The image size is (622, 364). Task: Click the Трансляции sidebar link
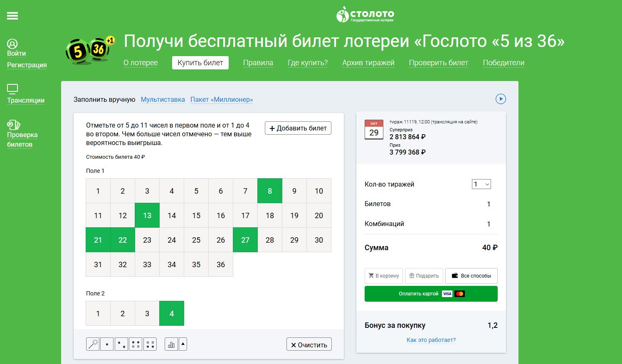26,101
